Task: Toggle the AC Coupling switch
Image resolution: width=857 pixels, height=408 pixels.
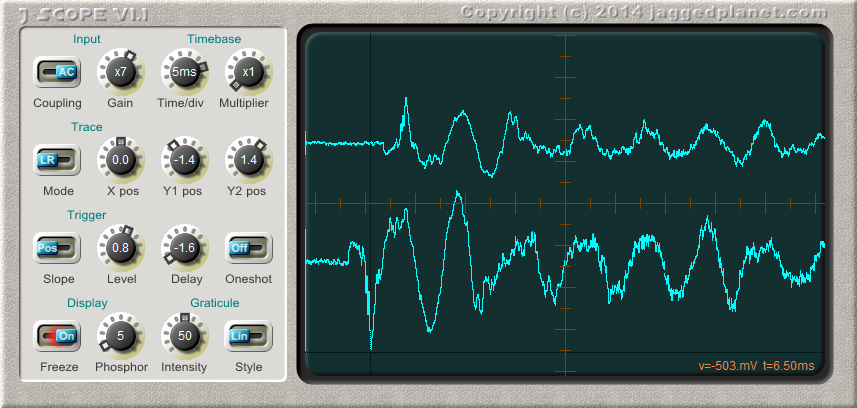Action: [57, 72]
